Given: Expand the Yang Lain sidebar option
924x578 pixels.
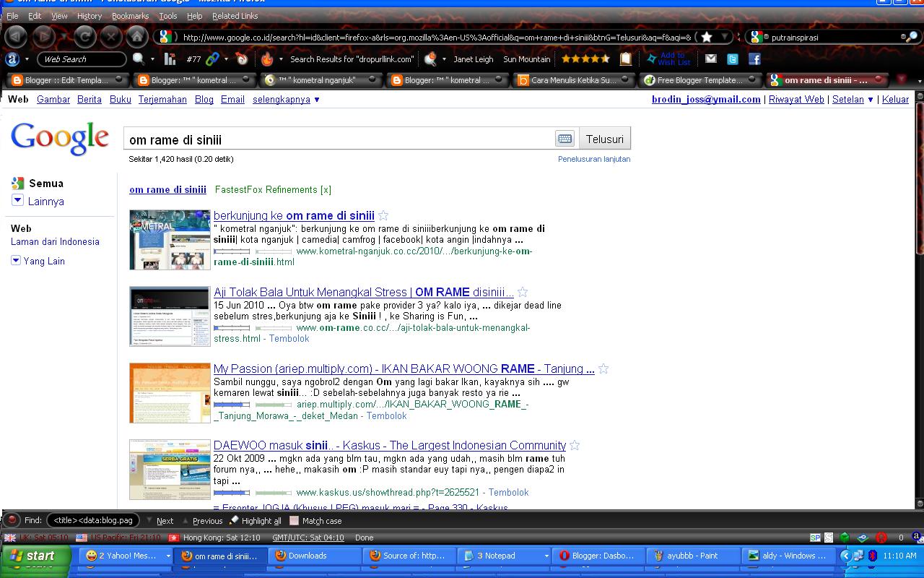Looking at the screenshot, I should [16, 261].
